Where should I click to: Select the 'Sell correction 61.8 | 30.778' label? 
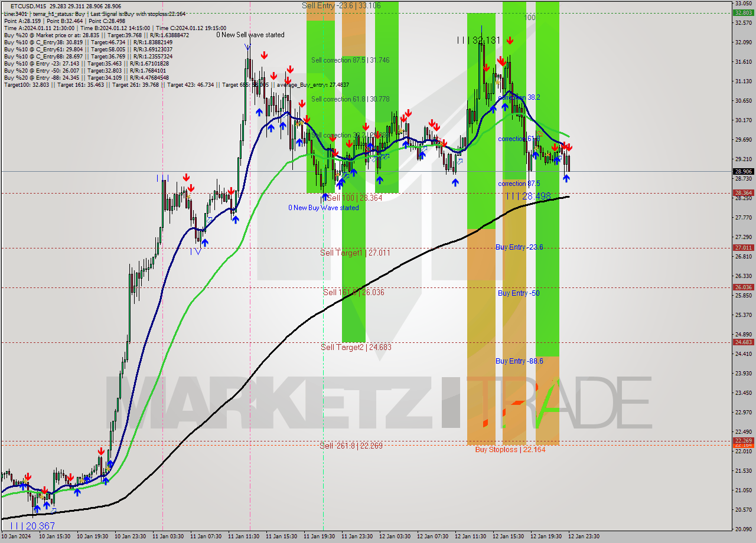(350, 99)
